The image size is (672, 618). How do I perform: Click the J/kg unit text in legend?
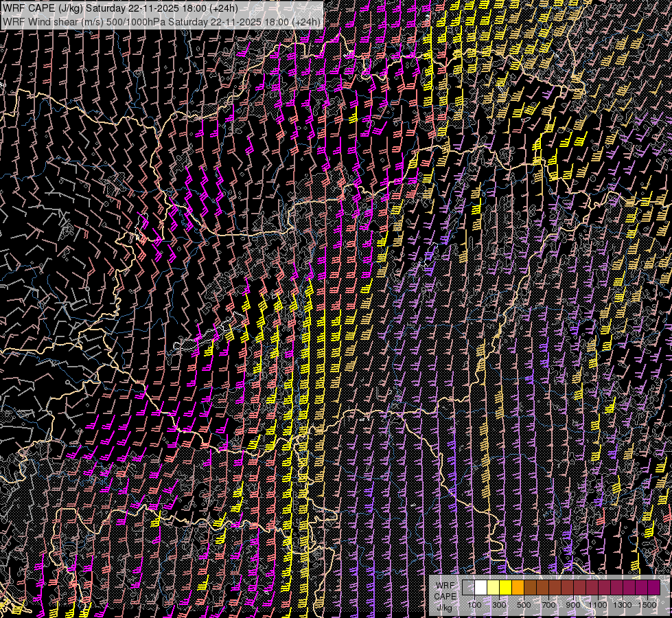pyautogui.click(x=444, y=607)
